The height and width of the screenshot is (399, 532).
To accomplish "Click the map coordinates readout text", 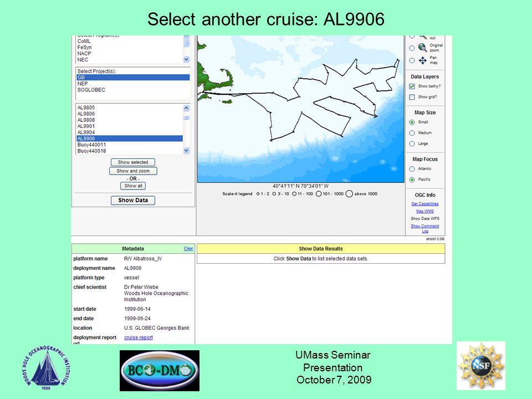I will pyautogui.click(x=300, y=186).
